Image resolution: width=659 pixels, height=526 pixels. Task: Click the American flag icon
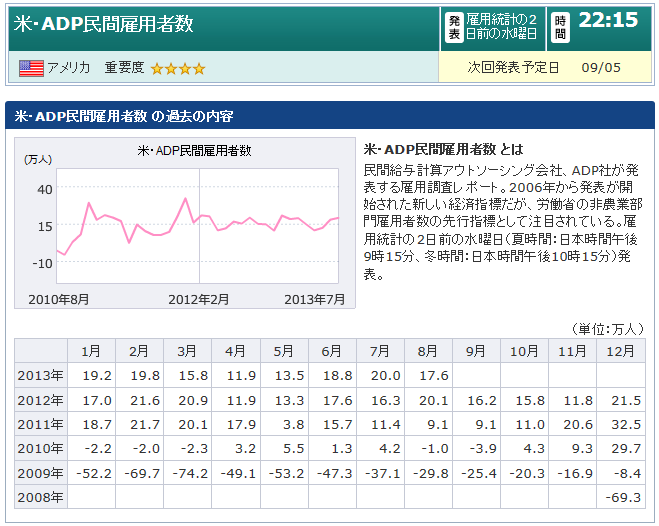click(x=31, y=68)
